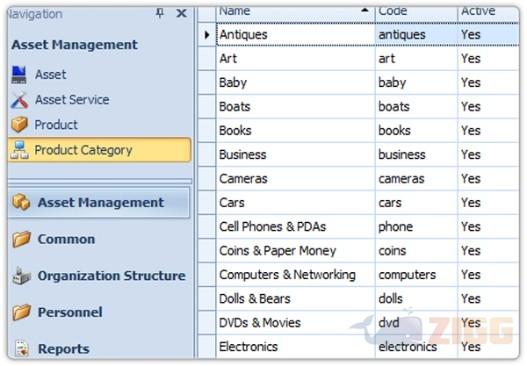Click the row selector beside Antiques
The width and height of the screenshot is (527, 366).
[207, 34]
